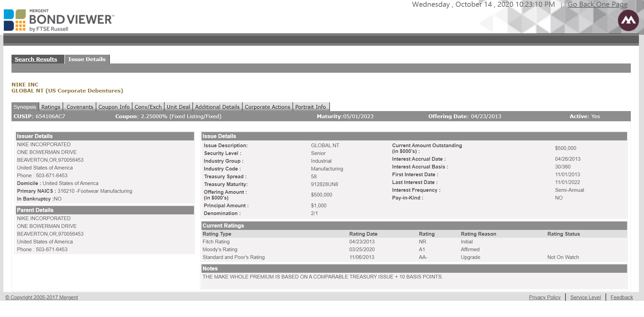Switch to the Synopsis tab

25,107
